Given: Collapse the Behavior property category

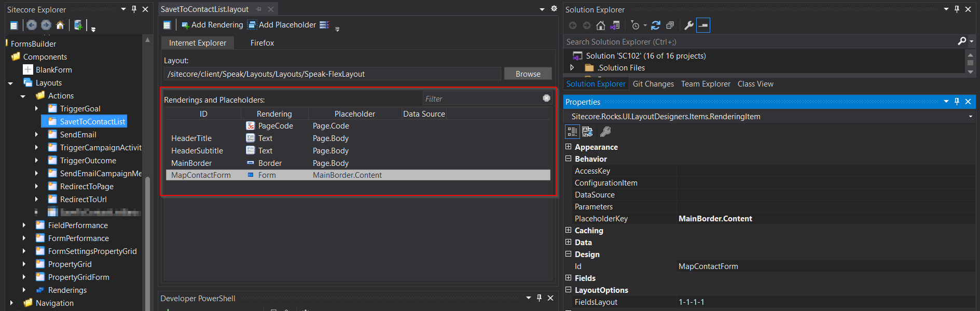Looking at the screenshot, I should (x=569, y=159).
